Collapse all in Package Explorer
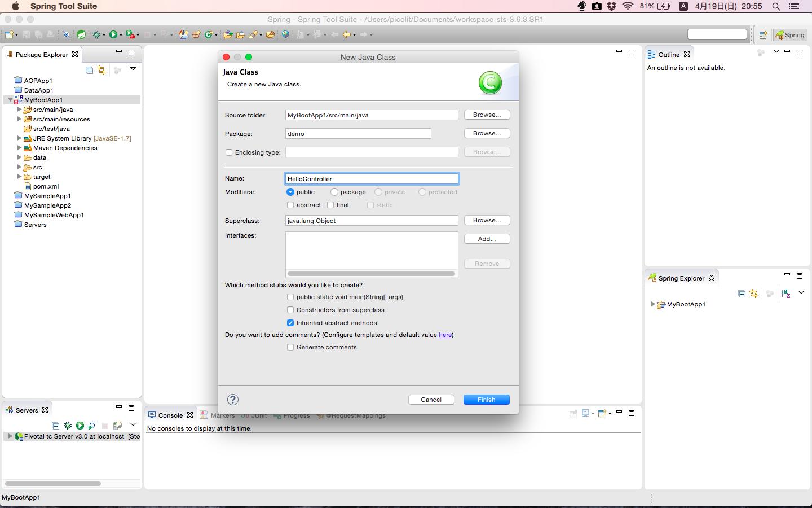 point(89,70)
